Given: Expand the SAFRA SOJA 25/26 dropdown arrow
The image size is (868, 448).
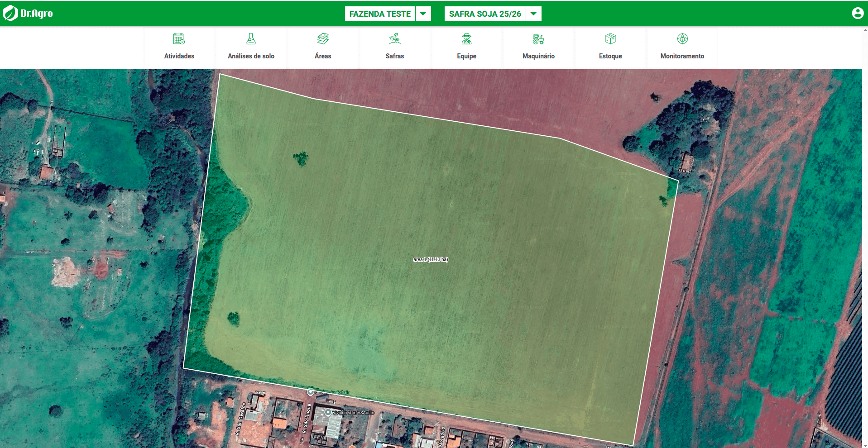Looking at the screenshot, I should tap(533, 13).
